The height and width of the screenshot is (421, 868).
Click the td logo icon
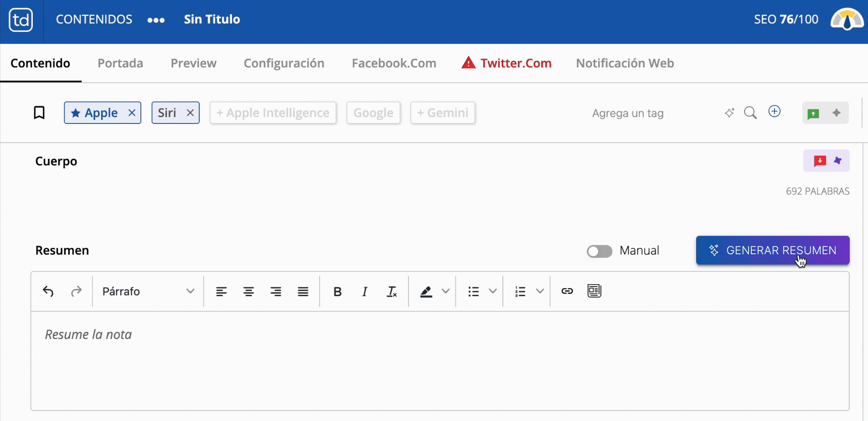pos(21,20)
